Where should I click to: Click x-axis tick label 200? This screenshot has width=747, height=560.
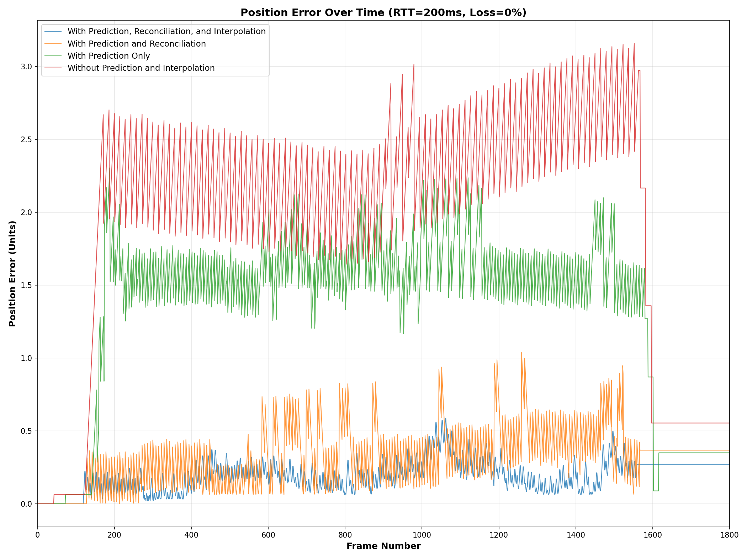(114, 534)
